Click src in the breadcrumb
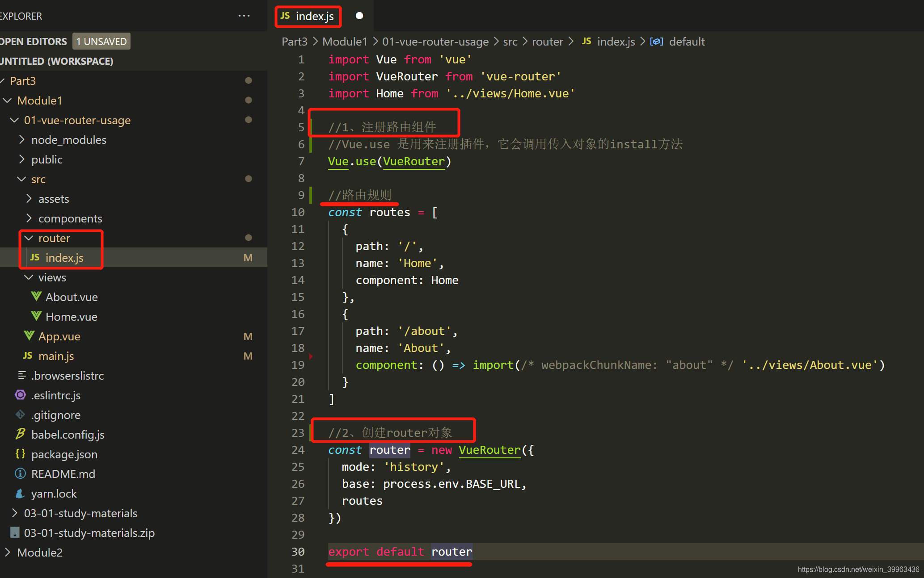Image resolution: width=924 pixels, height=578 pixels. [510, 42]
